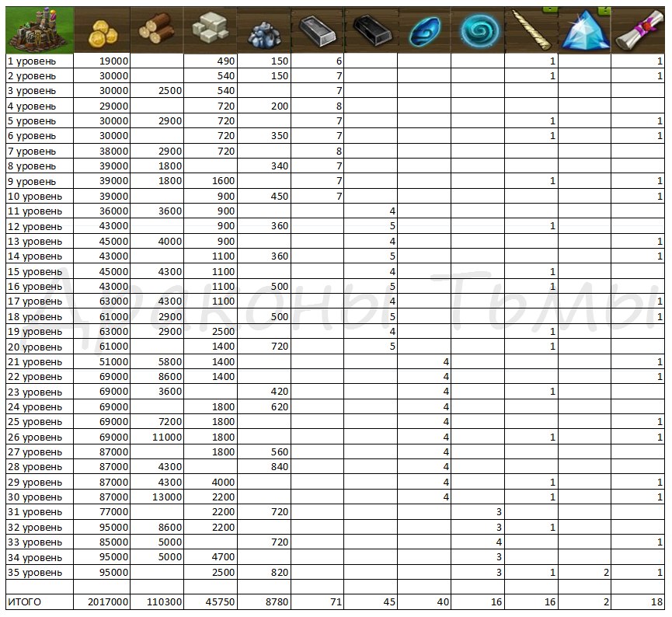Click the '1 уровень' row label
The image size is (672, 617).
(x=32, y=61)
